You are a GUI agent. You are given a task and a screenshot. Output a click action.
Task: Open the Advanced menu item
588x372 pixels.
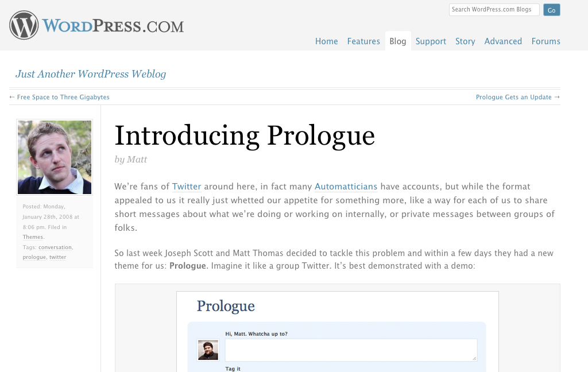pos(503,41)
